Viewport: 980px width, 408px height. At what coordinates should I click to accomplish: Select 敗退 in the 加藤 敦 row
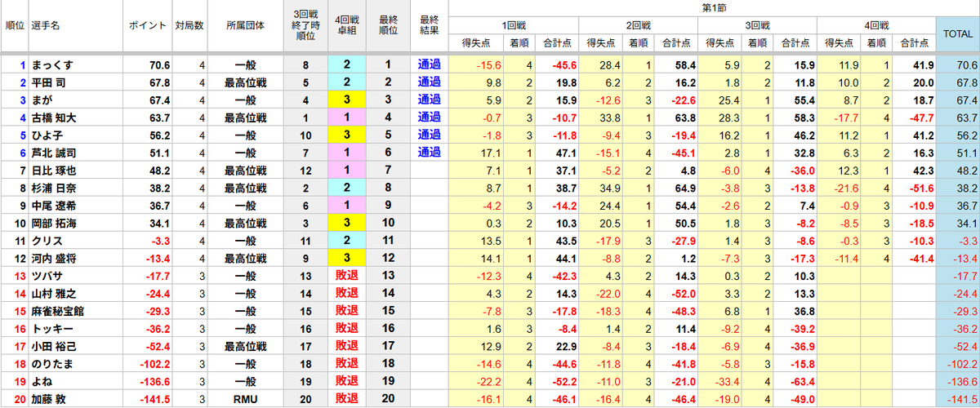[x=346, y=400]
